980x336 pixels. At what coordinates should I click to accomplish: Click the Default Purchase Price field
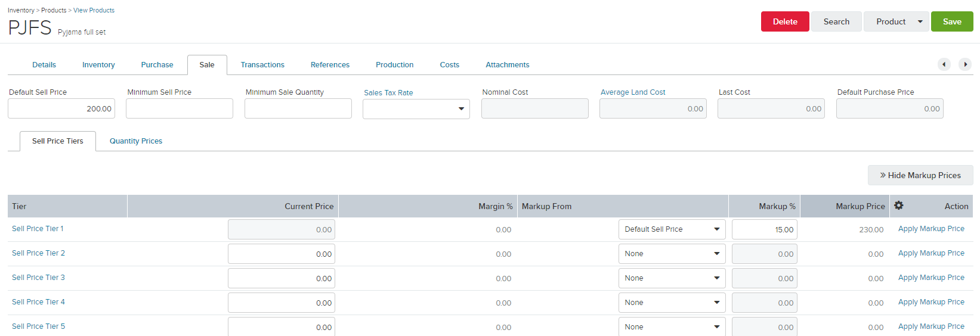click(890, 108)
